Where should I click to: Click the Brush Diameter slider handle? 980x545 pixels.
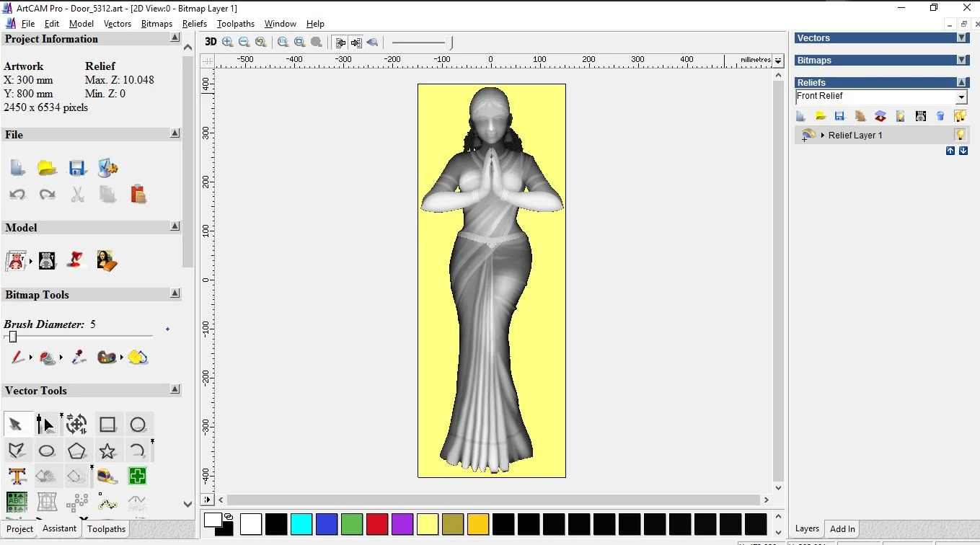pyautogui.click(x=12, y=337)
